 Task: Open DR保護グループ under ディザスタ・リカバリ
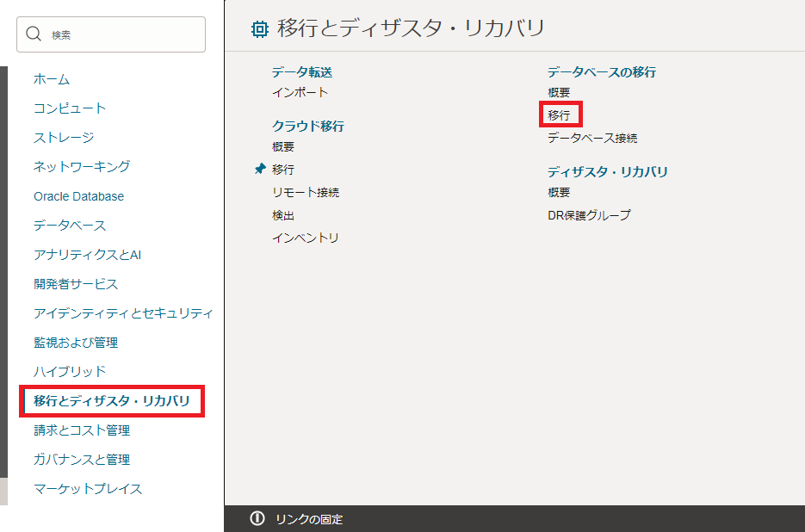tap(589, 215)
